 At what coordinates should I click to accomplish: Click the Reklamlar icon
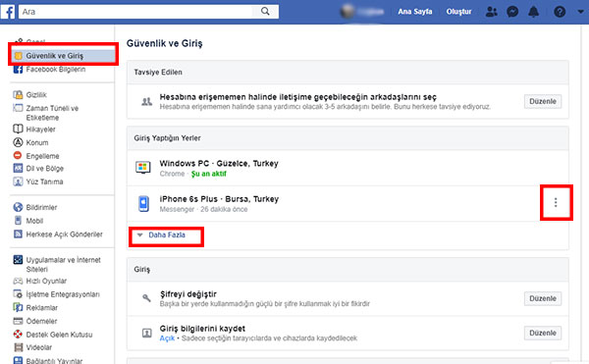tap(18, 307)
